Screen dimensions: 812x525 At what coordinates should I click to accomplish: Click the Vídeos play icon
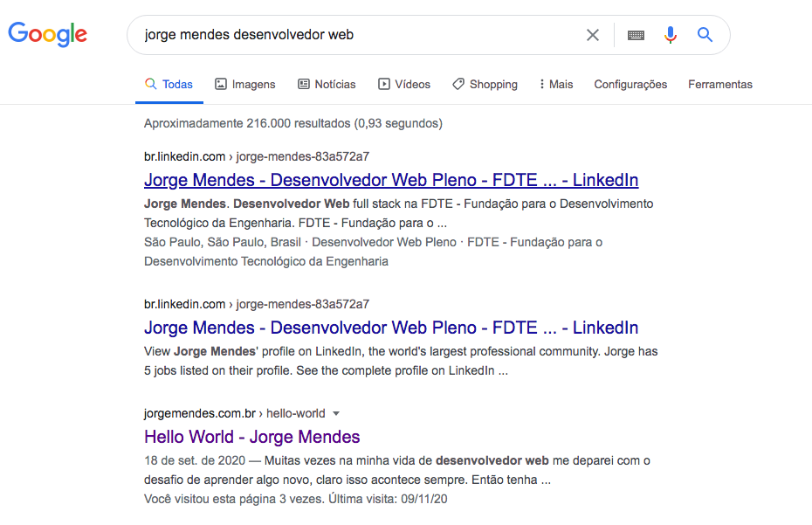click(x=383, y=84)
